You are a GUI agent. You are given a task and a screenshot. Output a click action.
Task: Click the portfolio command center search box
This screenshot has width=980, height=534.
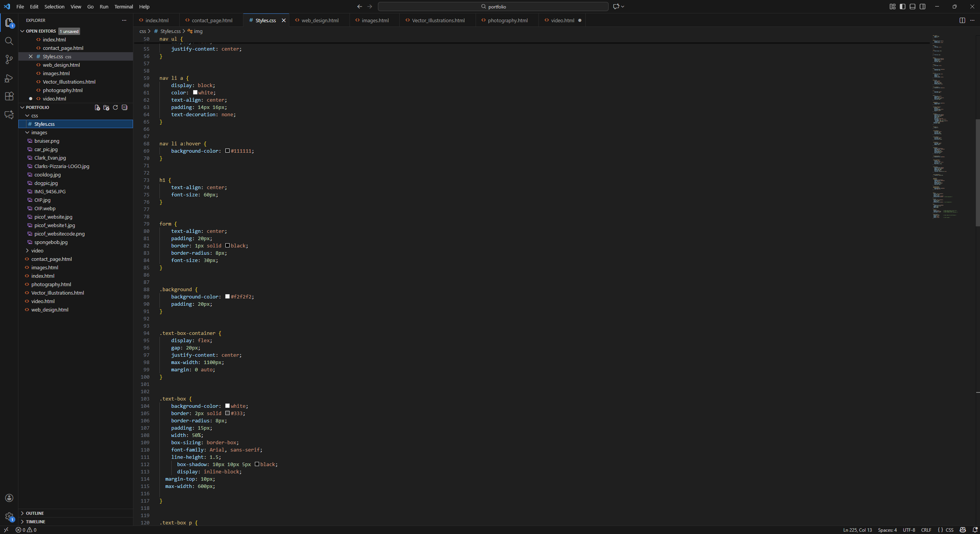(x=493, y=7)
